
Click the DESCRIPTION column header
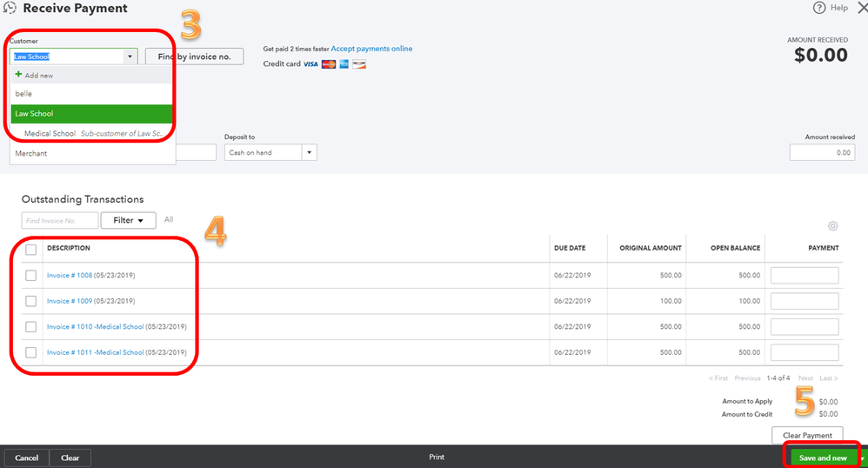(69, 248)
